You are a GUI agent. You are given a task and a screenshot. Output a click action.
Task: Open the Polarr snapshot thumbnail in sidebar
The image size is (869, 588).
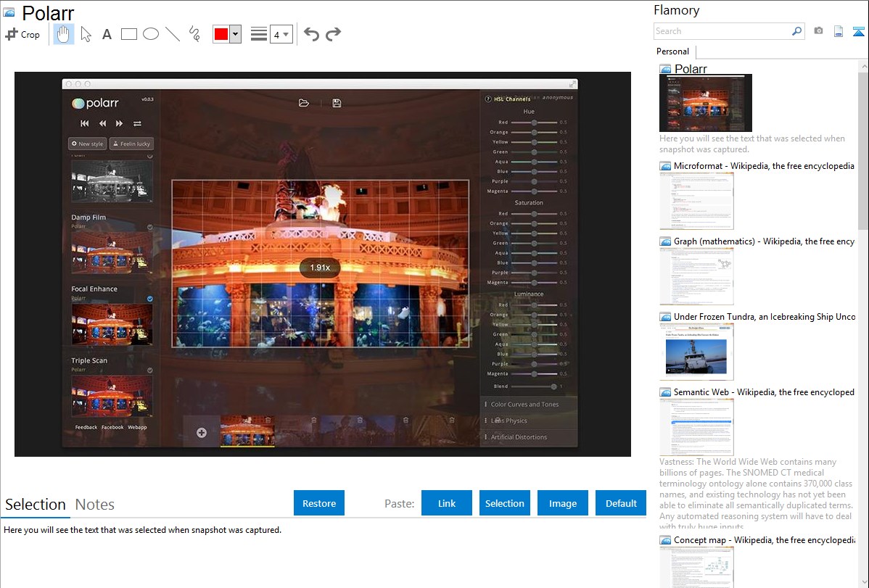point(706,102)
